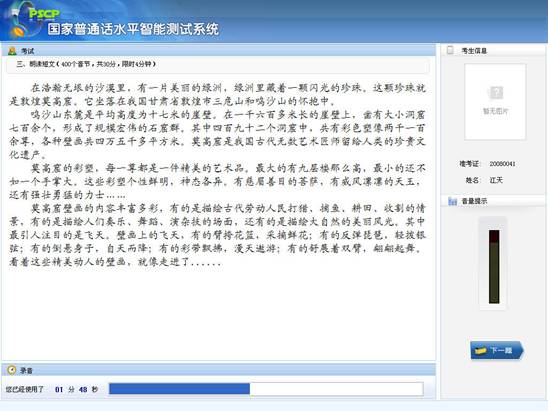Click the 音量提示 volume chart icon
The height and width of the screenshot is (411, 548).
[452, 201]
